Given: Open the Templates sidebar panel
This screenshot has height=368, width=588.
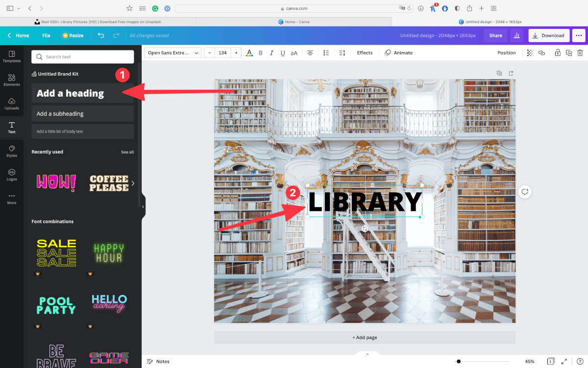Looking at the screenshot, I should click(12, 56).
